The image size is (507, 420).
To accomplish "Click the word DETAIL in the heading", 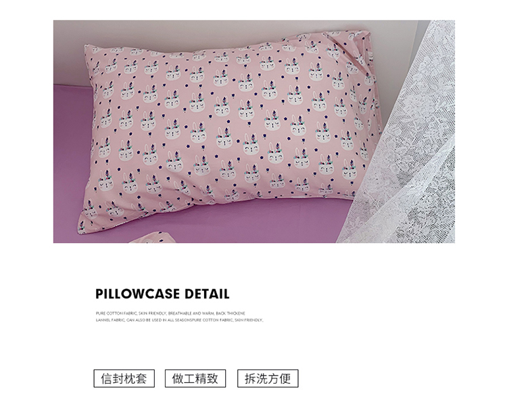I will 207,294.
